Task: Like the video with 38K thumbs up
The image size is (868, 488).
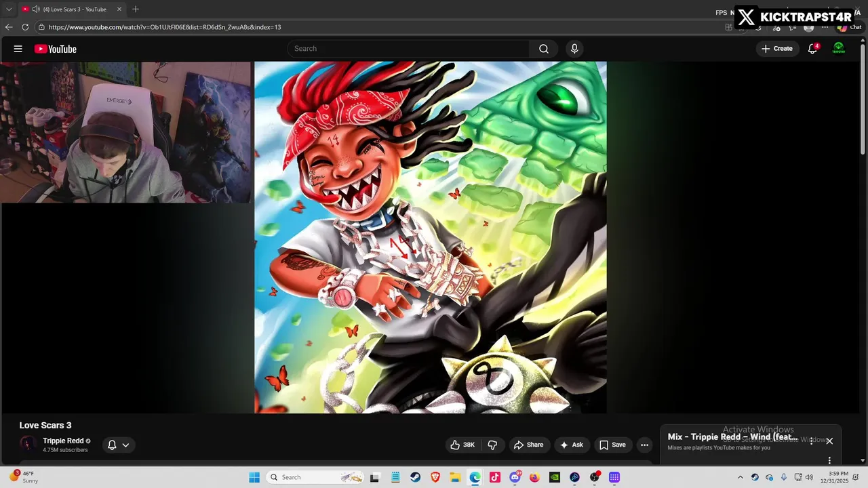Action: 462,445
